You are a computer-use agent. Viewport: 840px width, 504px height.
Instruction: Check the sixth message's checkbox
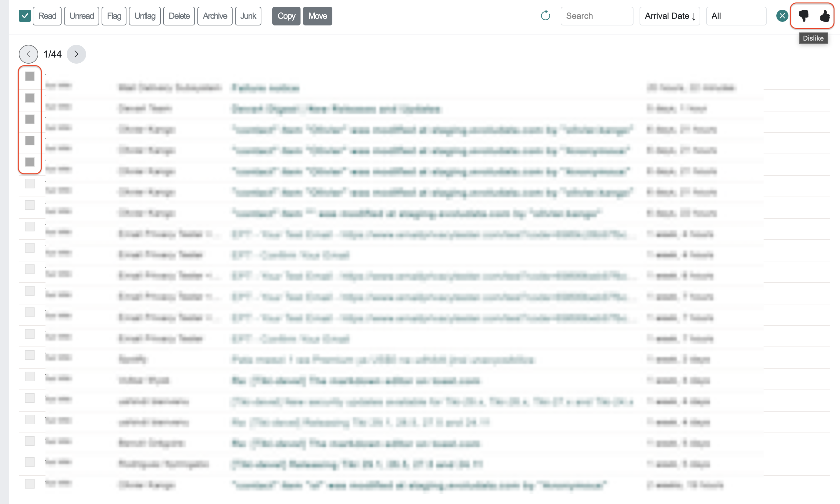pyautogui.click(x=30, y=183)
